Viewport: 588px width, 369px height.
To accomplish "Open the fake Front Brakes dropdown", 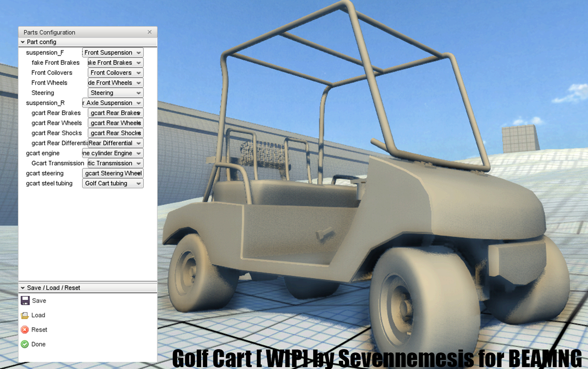I will 115,62.
